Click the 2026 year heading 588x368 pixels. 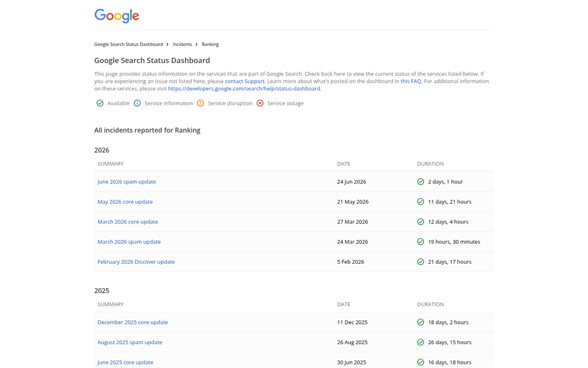tap(102, 150)
